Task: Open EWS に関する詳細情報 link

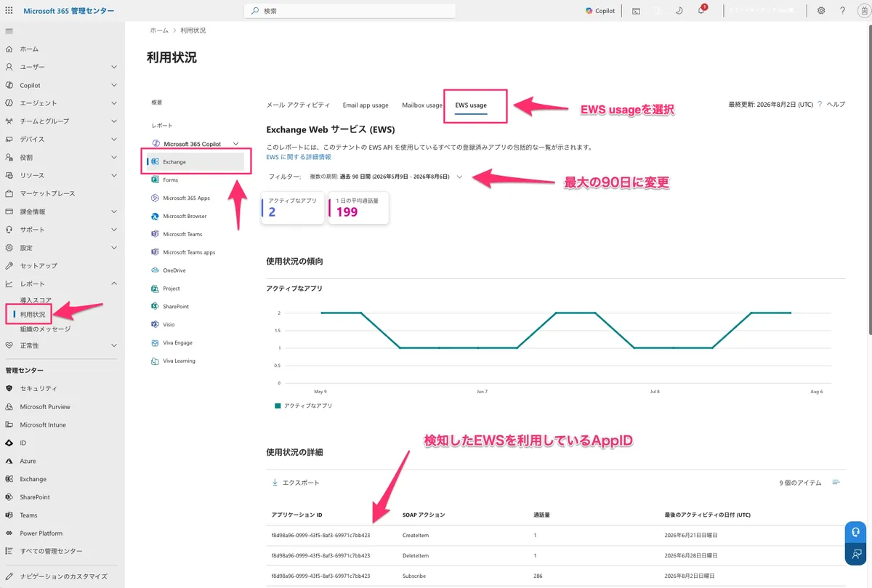Action: click(x=299, y=157)
